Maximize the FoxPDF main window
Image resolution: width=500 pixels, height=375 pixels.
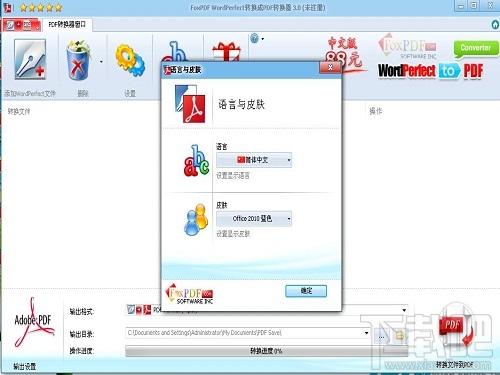click(474, 6)
